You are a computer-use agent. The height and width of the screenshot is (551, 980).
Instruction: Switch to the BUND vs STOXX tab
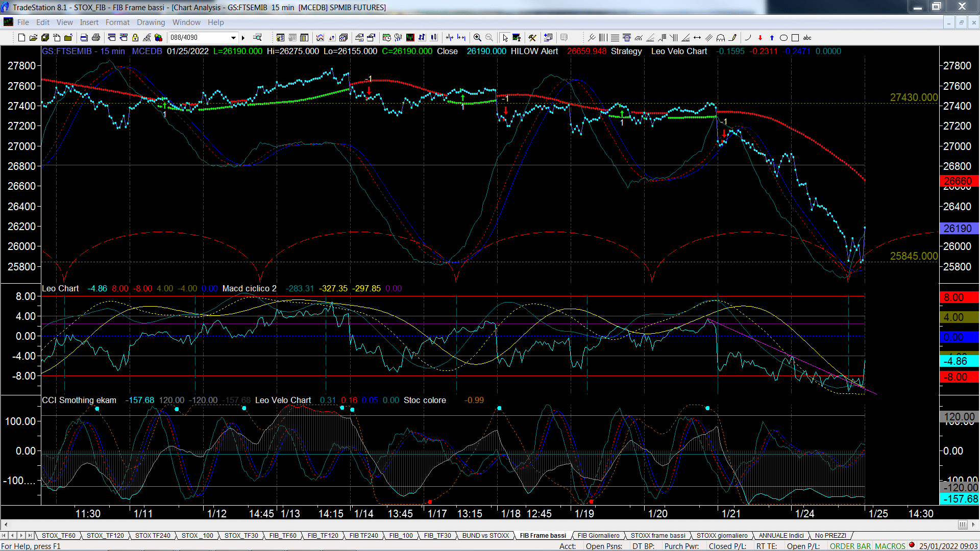[485, 536]
